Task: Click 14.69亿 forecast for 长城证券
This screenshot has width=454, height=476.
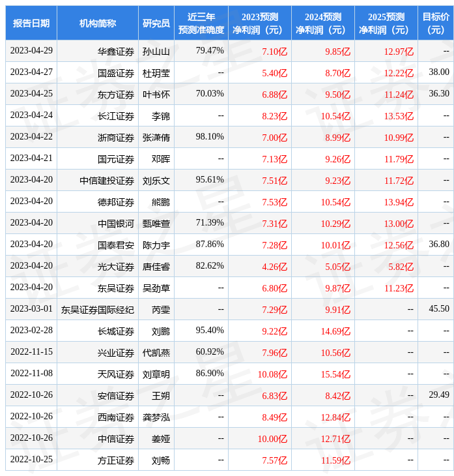Action: (x=335, y=332)
